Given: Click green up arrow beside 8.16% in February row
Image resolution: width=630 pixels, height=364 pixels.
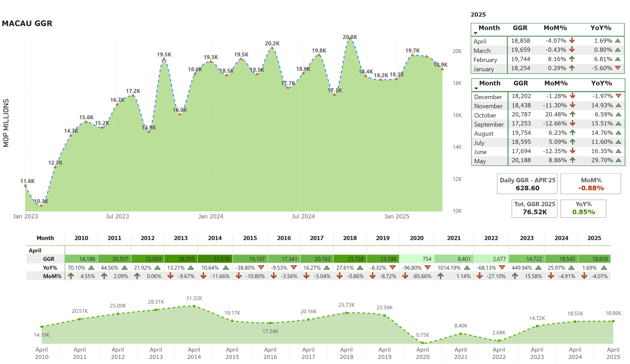Looking at the screenshot, I should [x=572, y=59].
